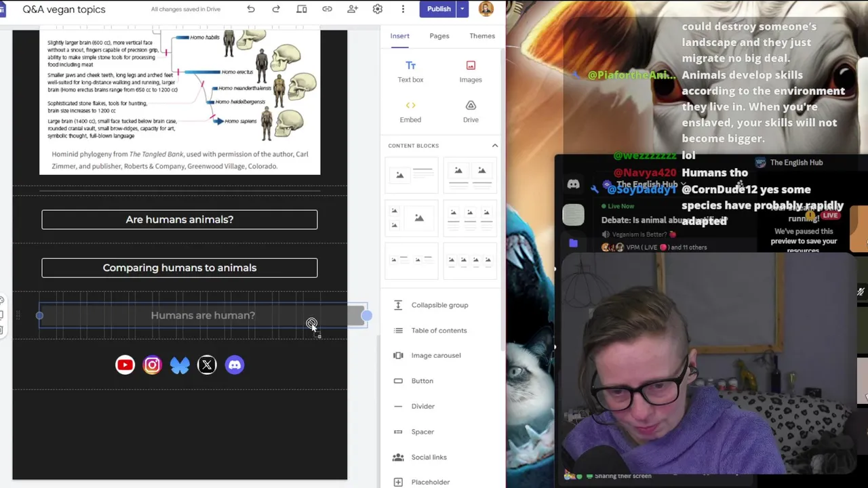Open Google account avatar
Screen dimensions: 868x488
(x=486, y=9)
